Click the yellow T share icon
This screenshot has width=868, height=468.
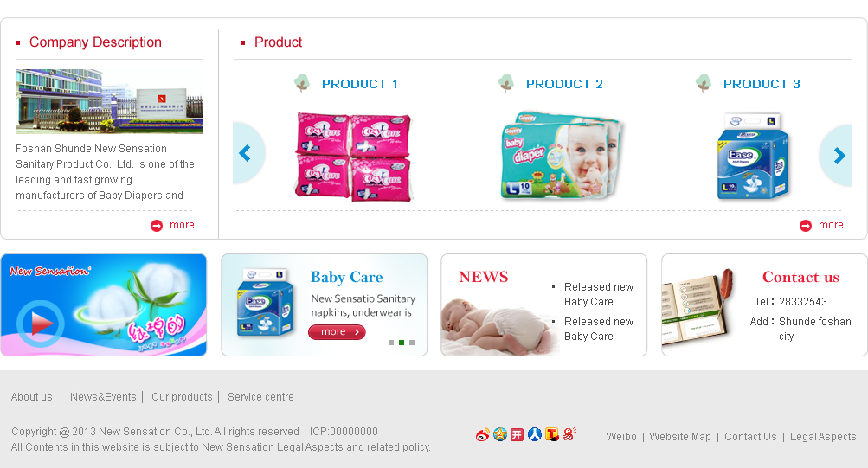tap(552, 434)
